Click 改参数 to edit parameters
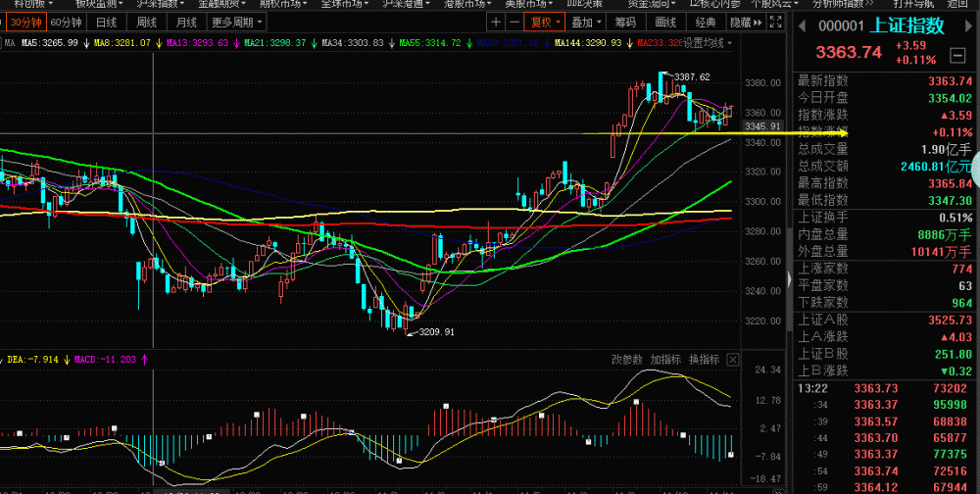This screenshot has height=494, width=980. 627,360
